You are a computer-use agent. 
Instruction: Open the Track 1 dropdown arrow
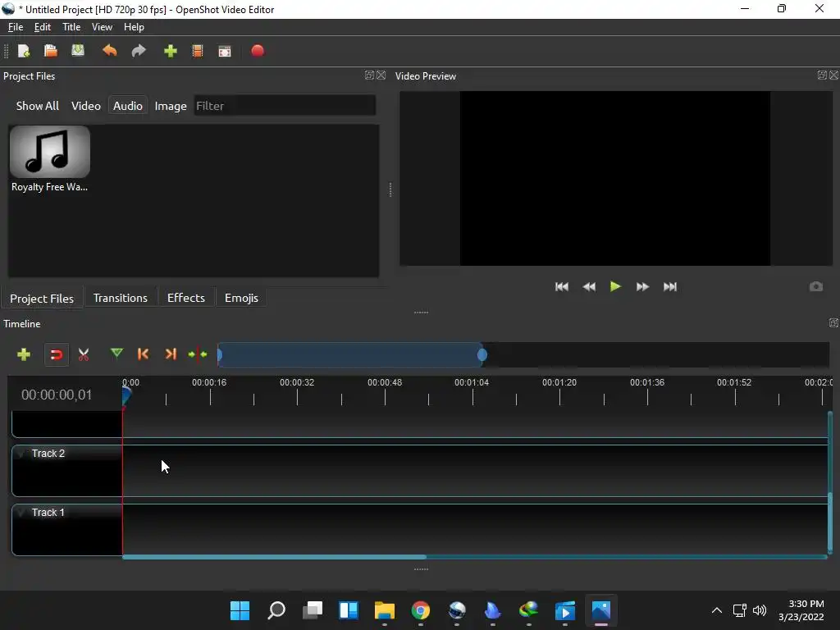21,513
